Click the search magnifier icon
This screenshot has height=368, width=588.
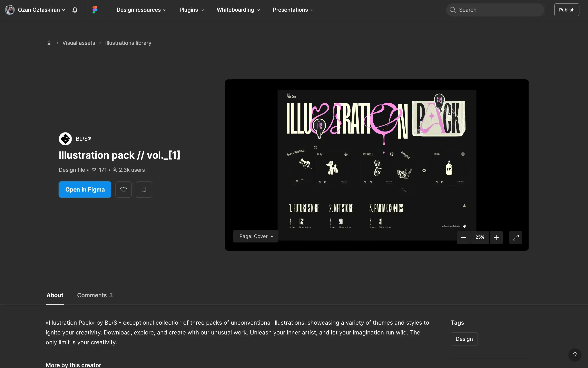tap(452, 10)
